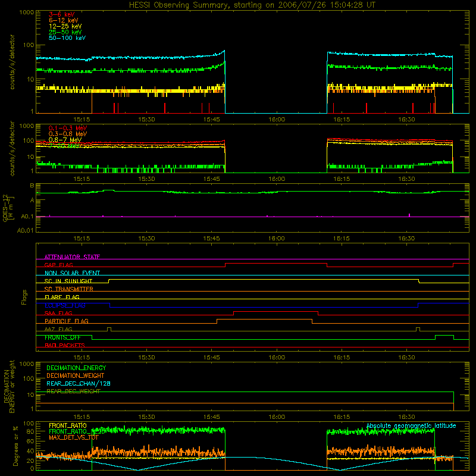Select the red 3-6 keV legend entry
This screenshot has height=476, width=476.
(62, 14)
